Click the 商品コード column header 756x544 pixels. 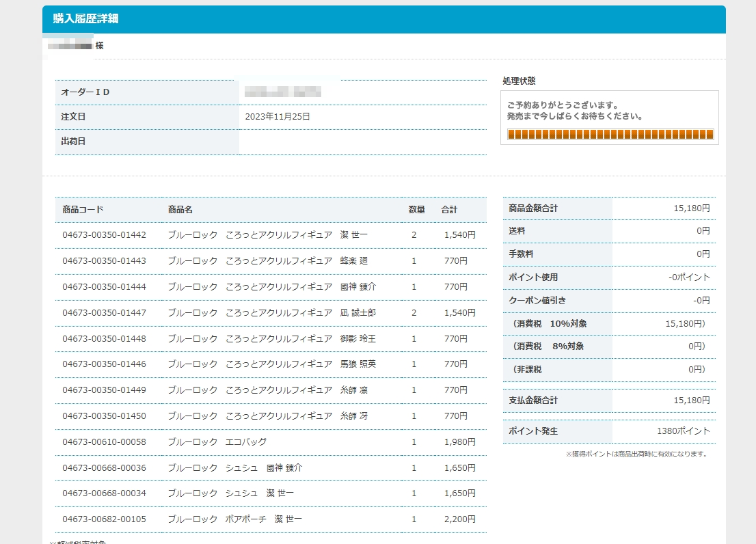[83, 210]
